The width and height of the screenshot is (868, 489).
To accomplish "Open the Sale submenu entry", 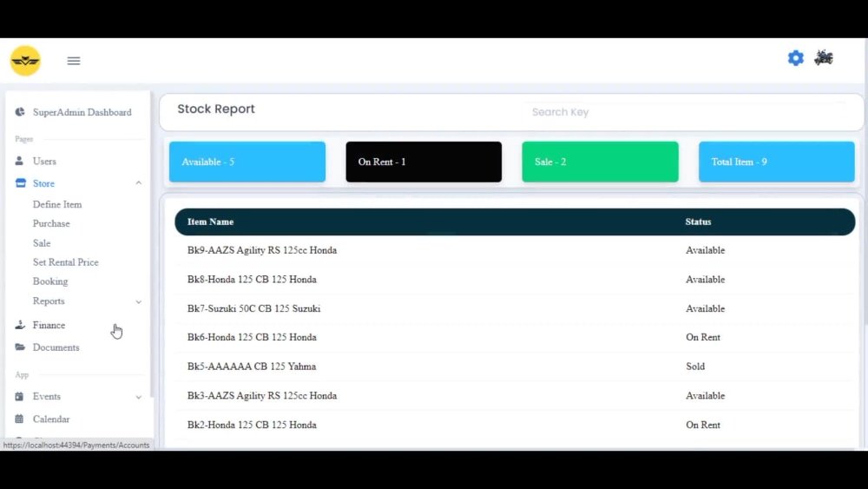I will 42,243.
